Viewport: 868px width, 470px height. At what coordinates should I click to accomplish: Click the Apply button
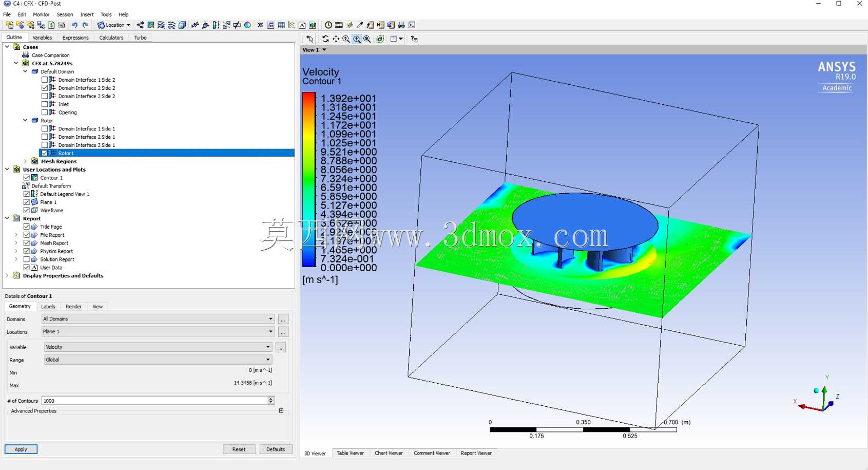[x=21, y=449]
